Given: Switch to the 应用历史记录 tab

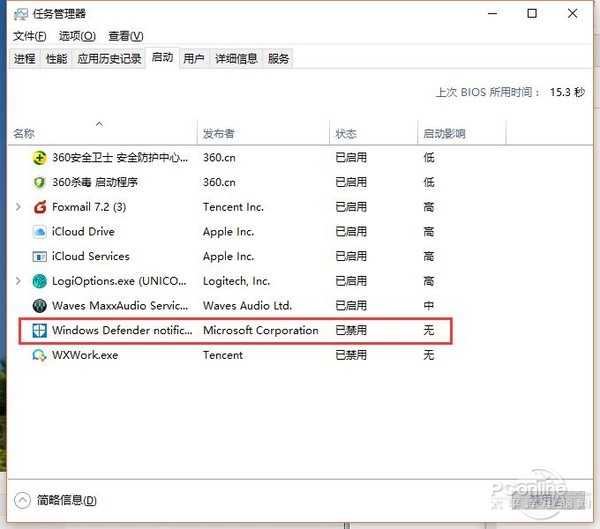Looking at the screenshot, I should pos(109,59).
